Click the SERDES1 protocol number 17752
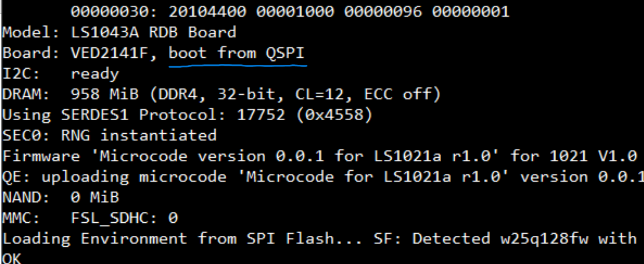644x264 pixels. (x=261, y=115)
